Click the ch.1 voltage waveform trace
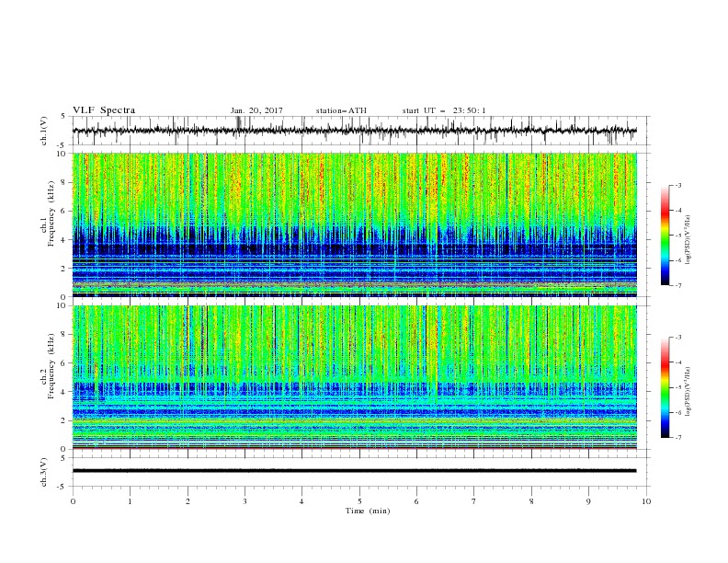The image size is (728, 563). click(354, 131)
